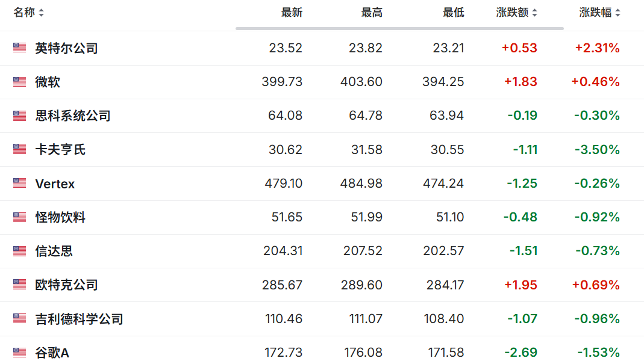
Task: Click the horizontal scrollbar under the column headers
Action: tap(399, 28)
